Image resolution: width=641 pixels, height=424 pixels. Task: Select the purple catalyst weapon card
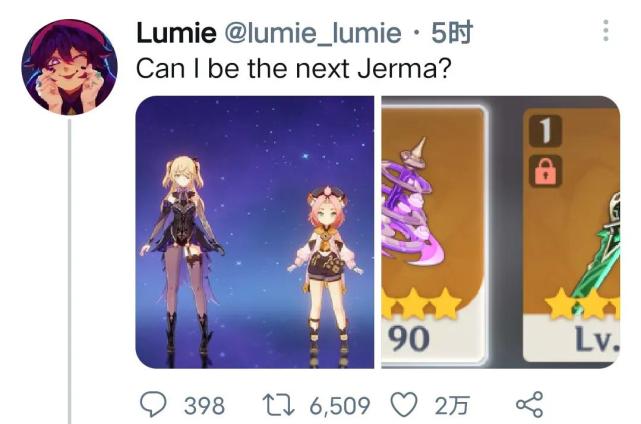pos(433,234)
